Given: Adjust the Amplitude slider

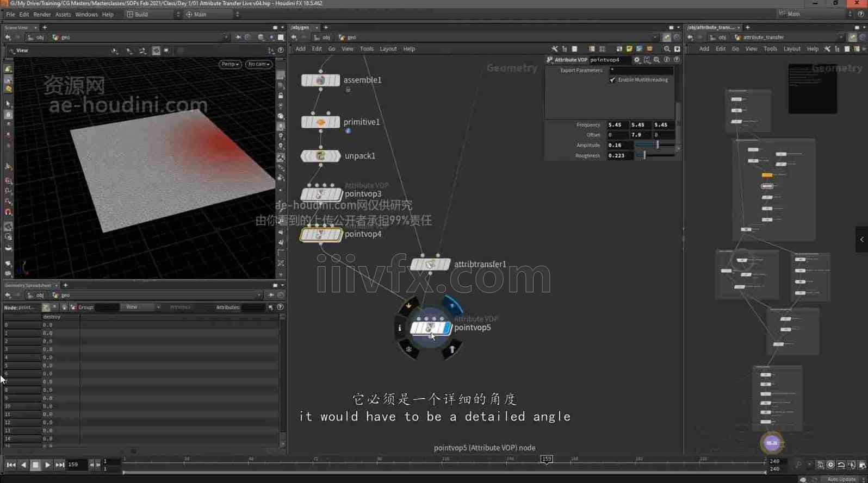Looking at the screenshot, I should tap(657, 145).
